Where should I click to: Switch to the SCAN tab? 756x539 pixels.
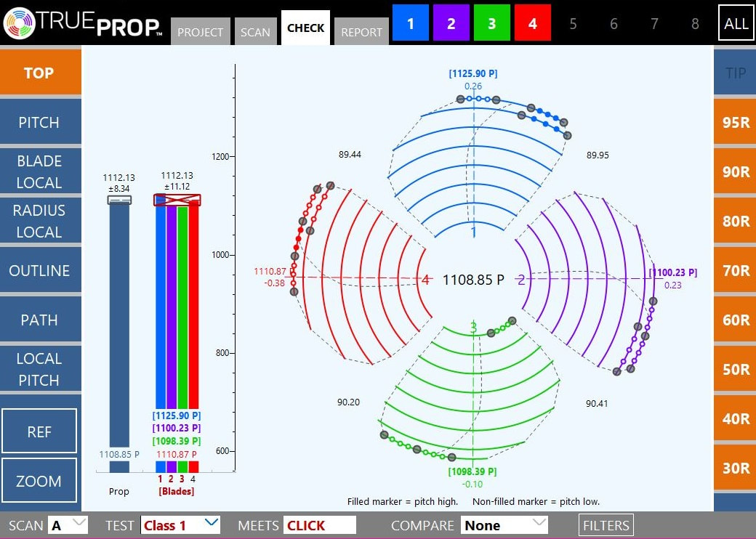(x=255, y=32)
